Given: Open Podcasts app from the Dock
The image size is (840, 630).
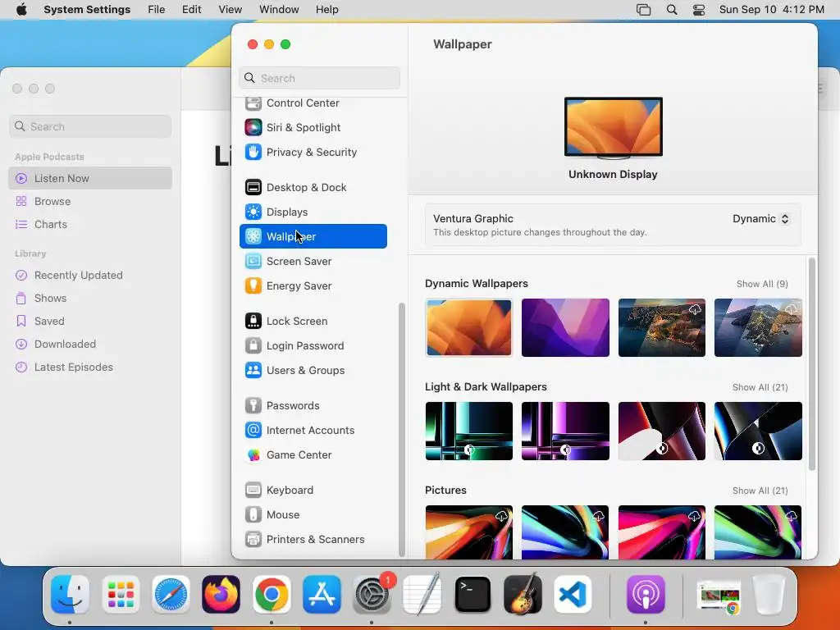Looking at the screenshot, I should [x=646, y=594].
